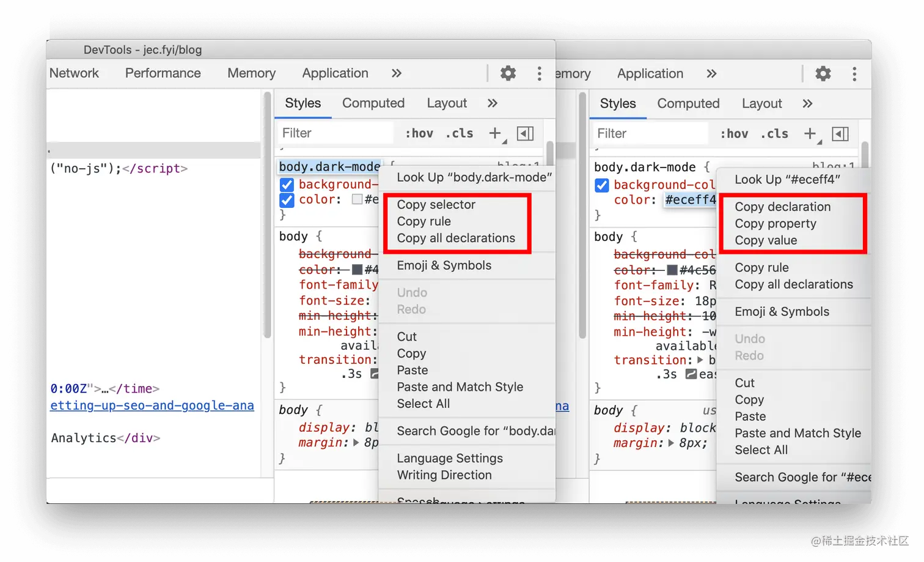Switch to Performance panel tab
The height and width of the screenshot is (562, 924).
(163, 73)
